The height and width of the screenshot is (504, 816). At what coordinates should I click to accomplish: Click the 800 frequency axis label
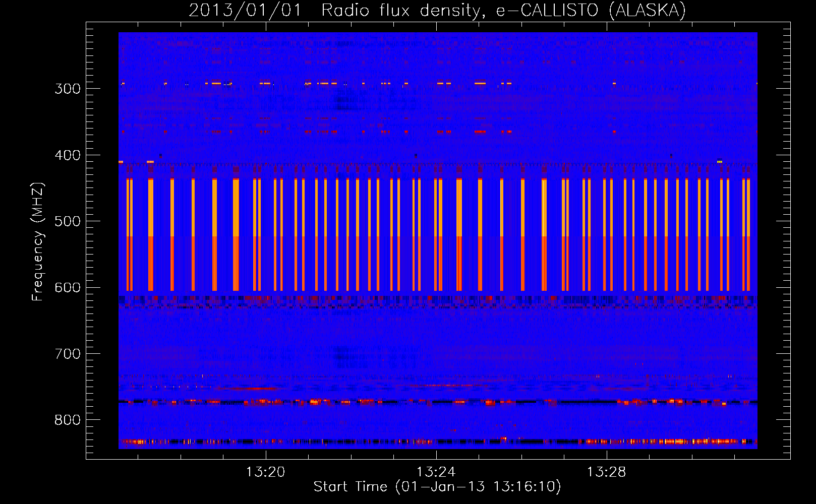(68, 420)
